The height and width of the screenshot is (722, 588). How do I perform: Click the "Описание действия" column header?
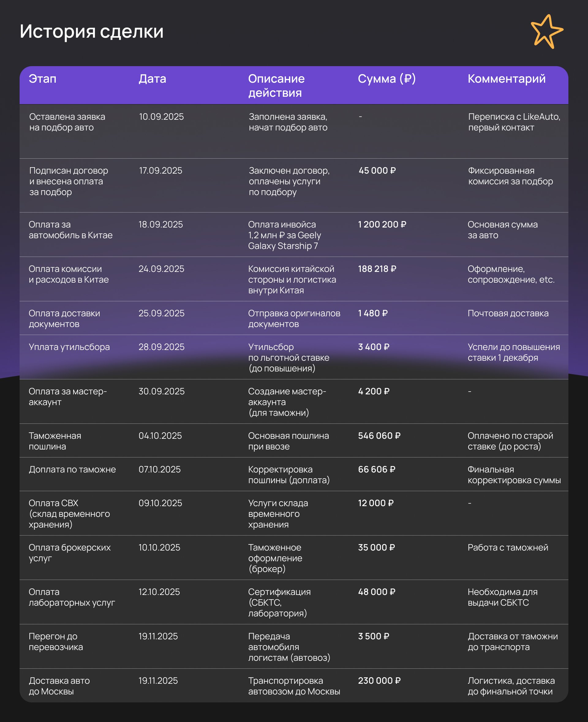point(276,85)
